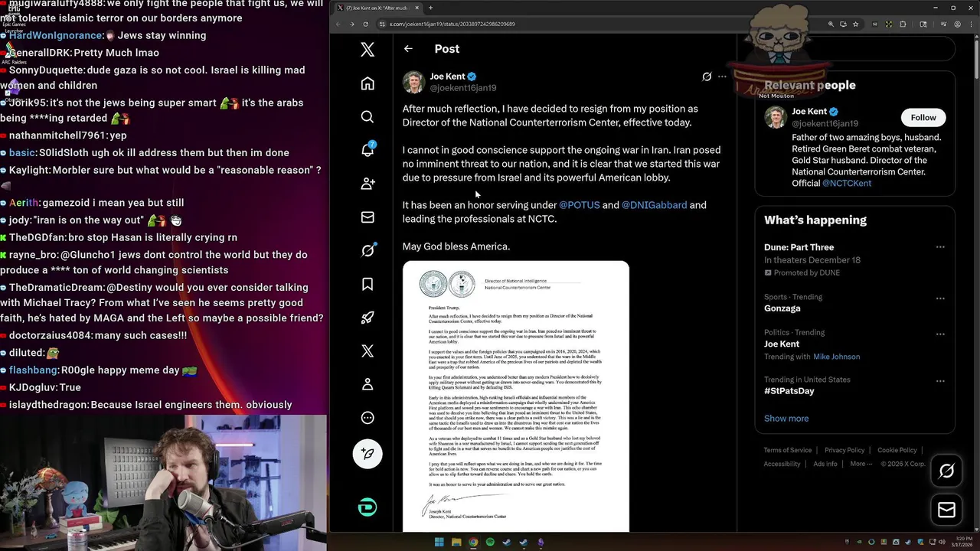Open the More circle icon in sidebar
Screen dimensions: 980x551
coord(367,418)
